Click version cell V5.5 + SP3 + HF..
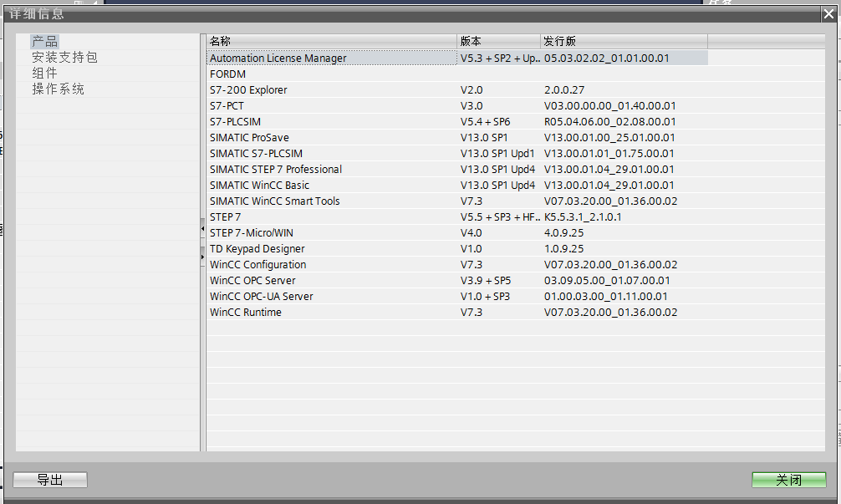841x504 pixels. point(499,217)
